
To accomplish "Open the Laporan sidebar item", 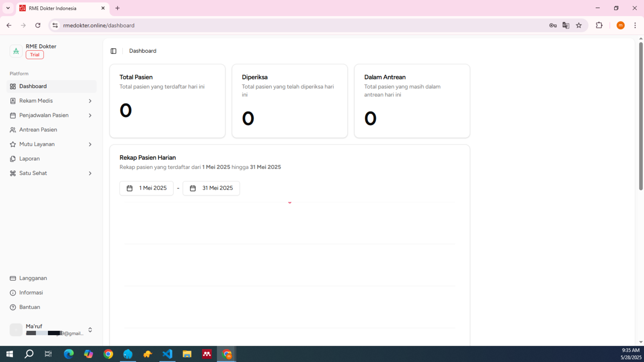I will pos(29,159).
